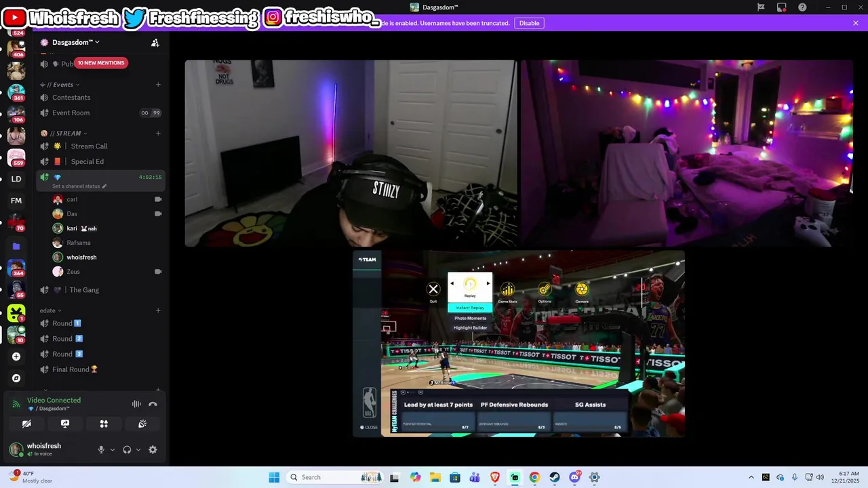Open microphone input options chevron

pyautogui.click(x=113, y=449)
